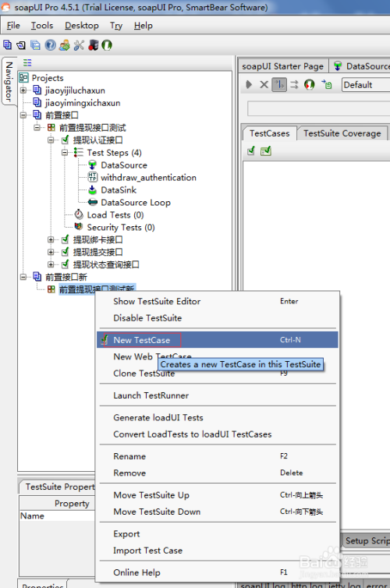Expand the 提现状态查询接口 test case node
Viewport: 390px width, 588px height.
[51, 264]
